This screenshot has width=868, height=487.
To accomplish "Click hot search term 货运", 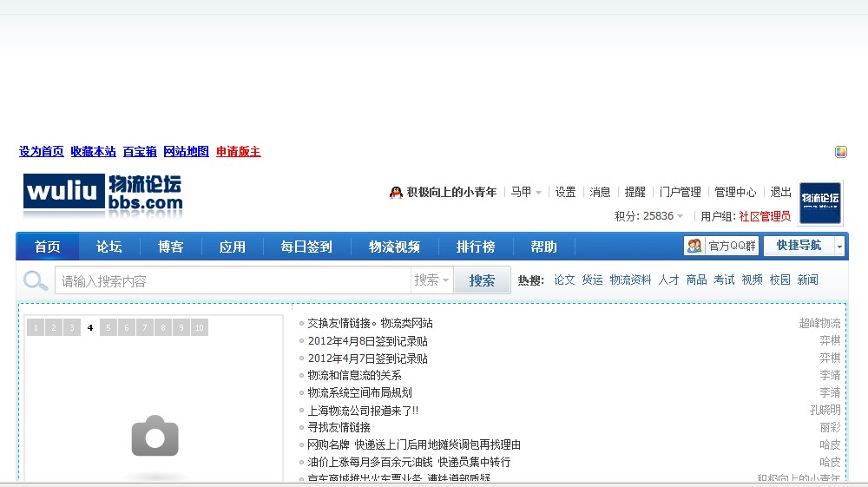I will click(592, 280).
